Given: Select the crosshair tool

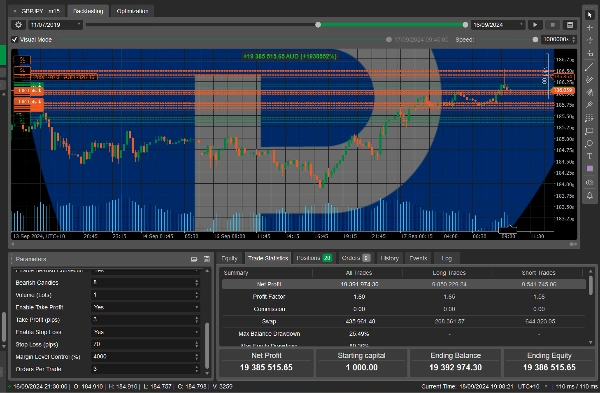Looking at the screenshot, I should click(589, 28).
